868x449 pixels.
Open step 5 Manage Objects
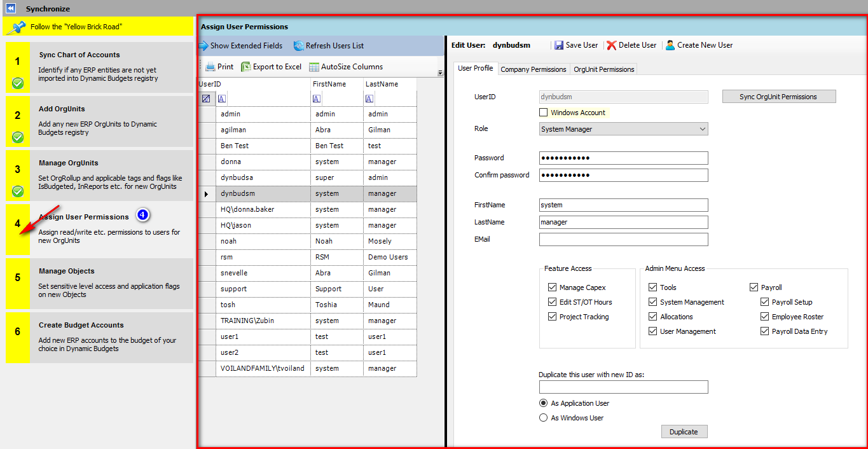pos(99,284)
